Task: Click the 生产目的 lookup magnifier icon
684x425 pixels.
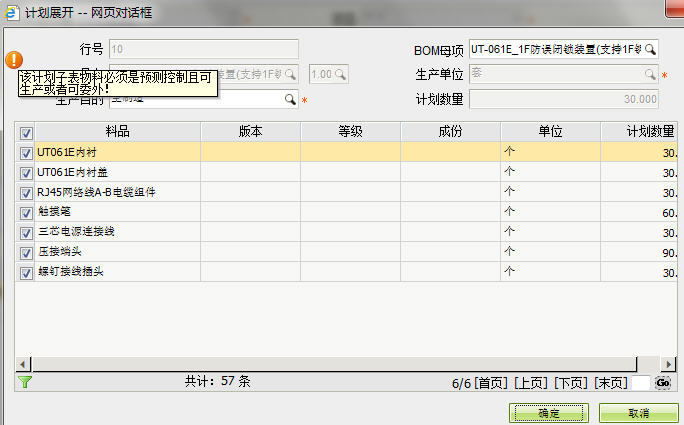Action: point(290,99)
